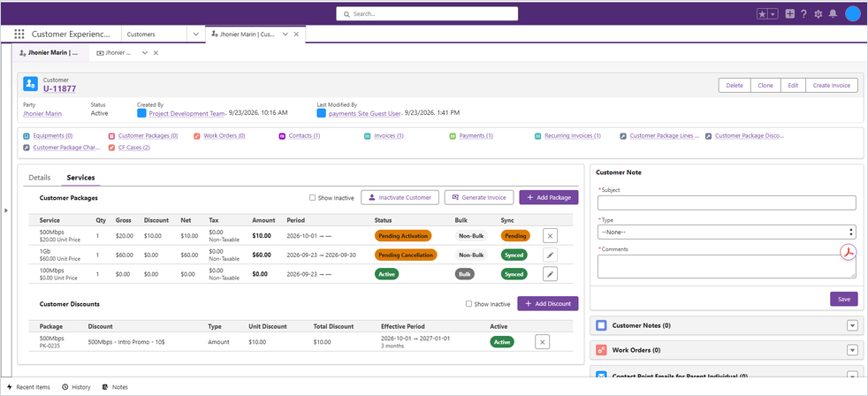Click the user profile avatar
Viewport: 868px width, 396px height.
853,14
